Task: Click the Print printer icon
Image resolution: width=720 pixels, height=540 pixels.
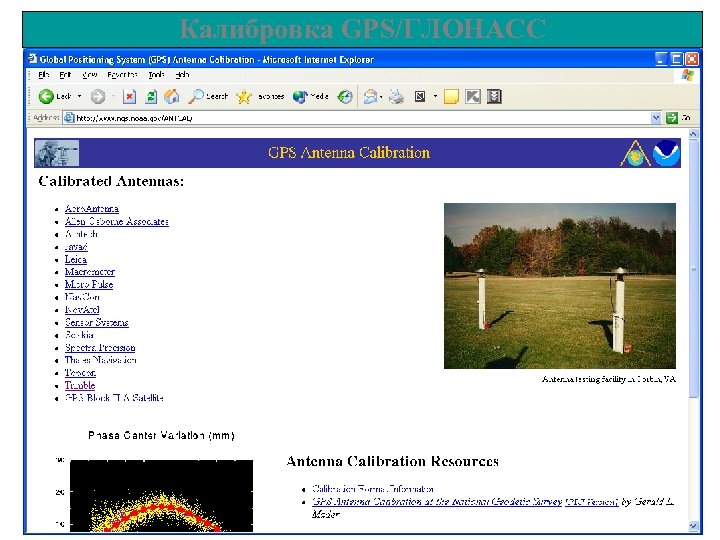Action: (396, 96)
